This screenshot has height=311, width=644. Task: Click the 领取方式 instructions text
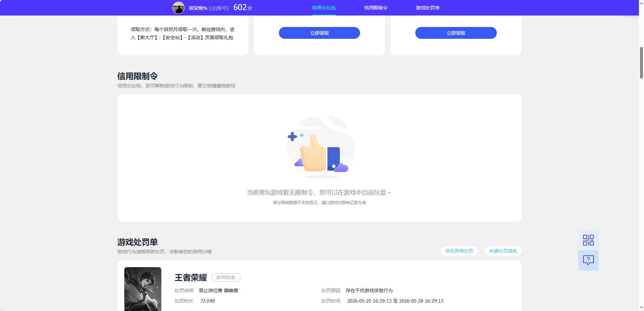click(x=183, y=33)
